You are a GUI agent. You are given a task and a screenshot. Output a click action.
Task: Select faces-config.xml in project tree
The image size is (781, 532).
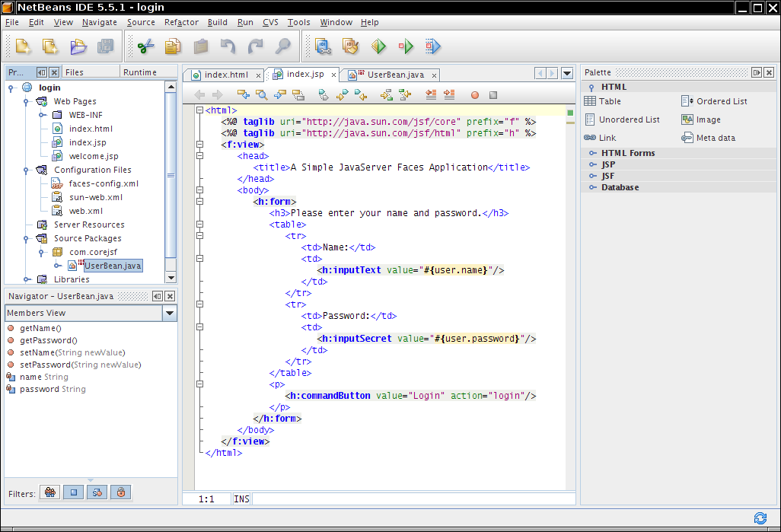[104, 184]
